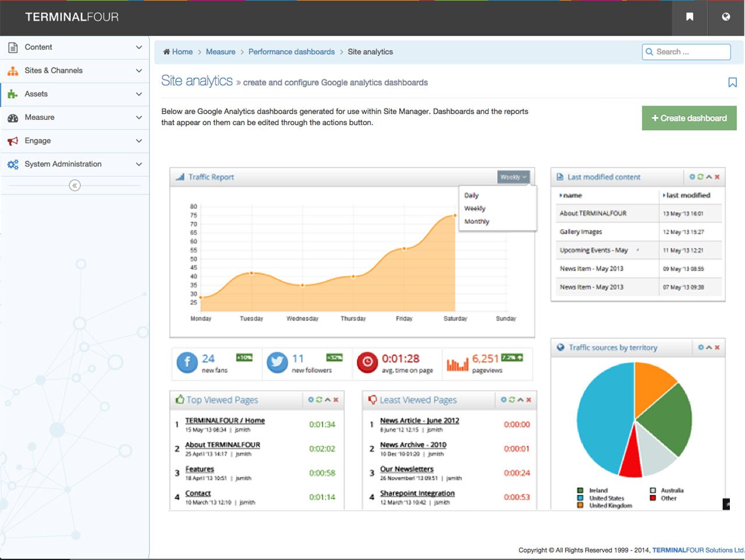Collapse the sidebar with the double-arrow button
745x560 pixels.
tap(74, 186)
